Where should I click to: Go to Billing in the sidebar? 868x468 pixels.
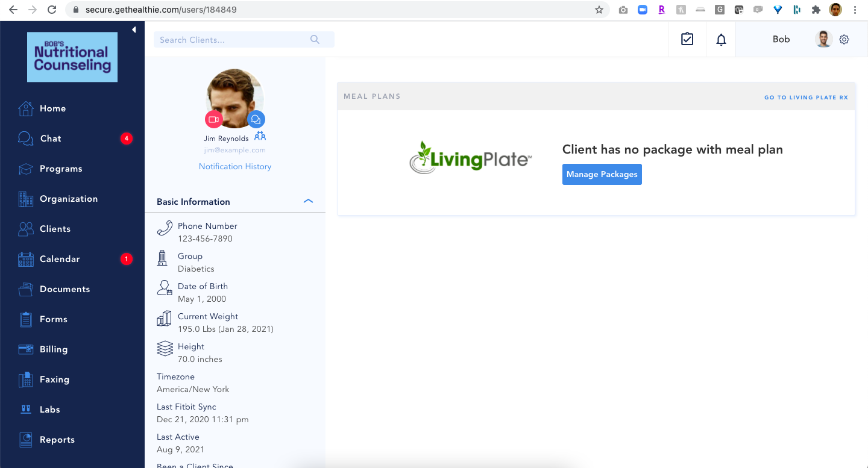(x=53, y=349)
